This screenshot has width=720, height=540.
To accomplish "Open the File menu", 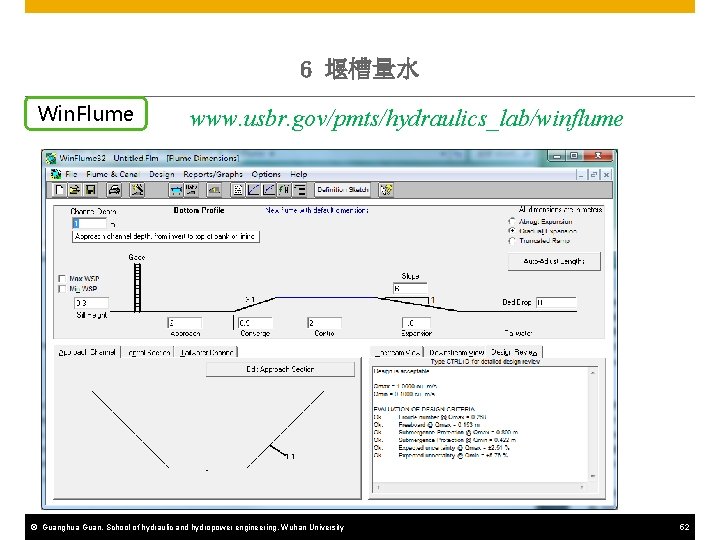I will pos(71,174).
